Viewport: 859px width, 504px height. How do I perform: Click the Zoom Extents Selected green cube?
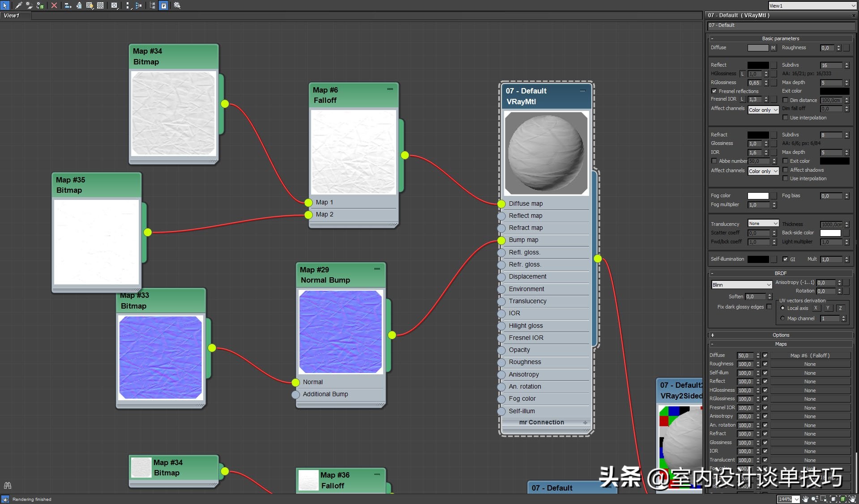(x=843, y=499)
